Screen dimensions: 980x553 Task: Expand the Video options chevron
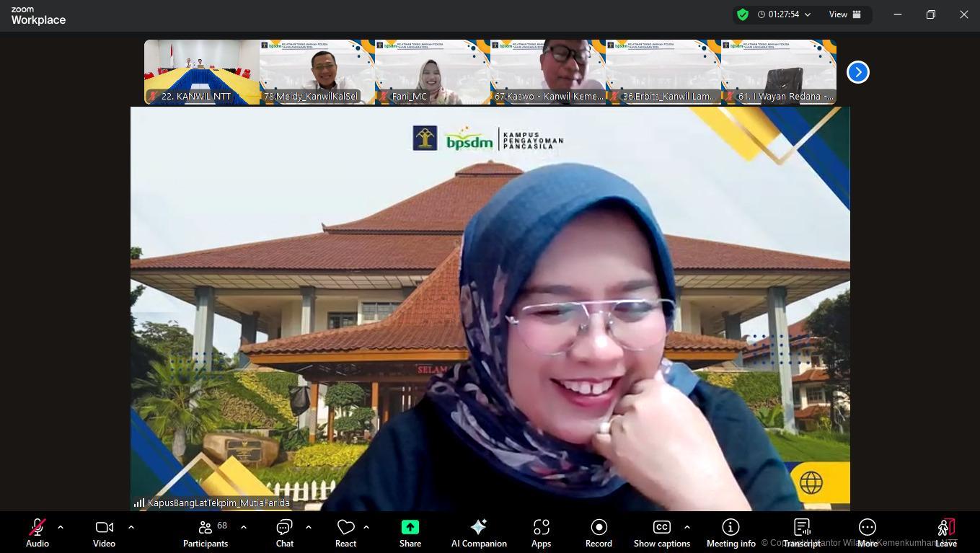click(131, 526)
